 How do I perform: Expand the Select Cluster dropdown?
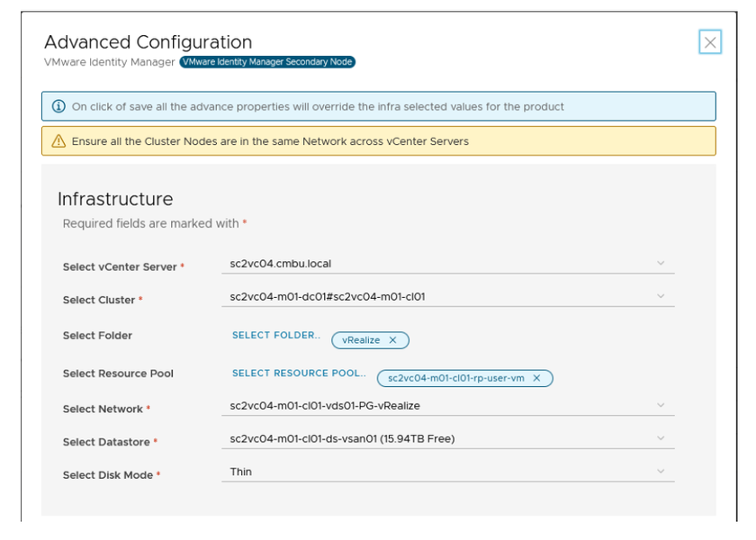(447, 297)
